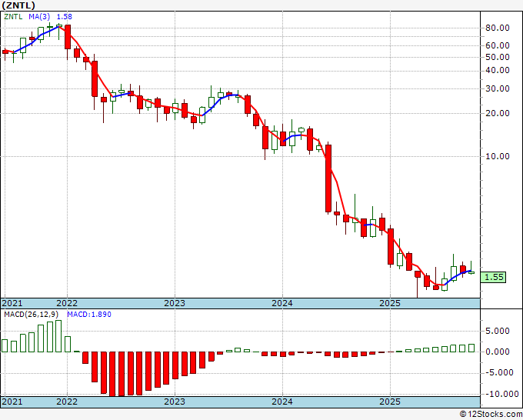This screenshot has width=523, height=420.
Task: Click the 50.00 price axis label
Action: 498,57
